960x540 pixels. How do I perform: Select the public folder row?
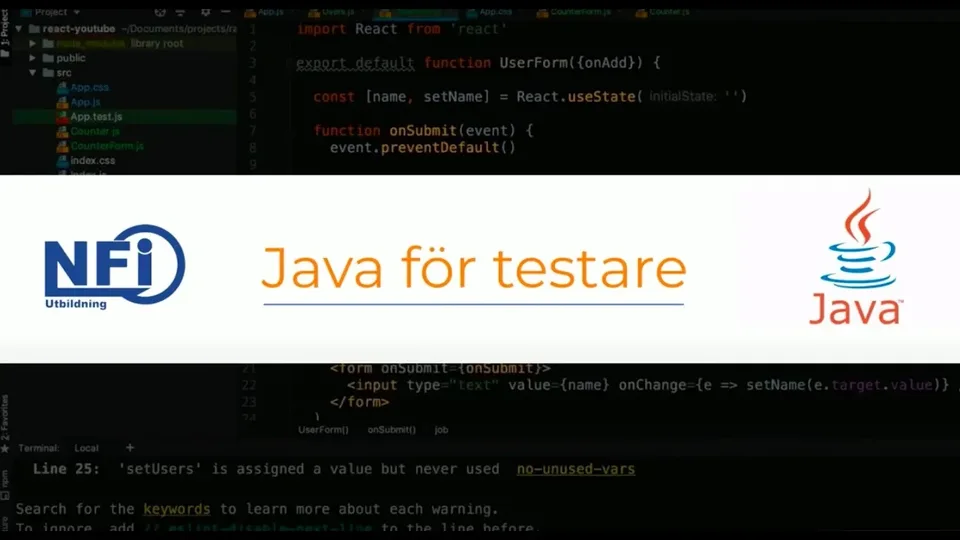[x=70, y=58]
